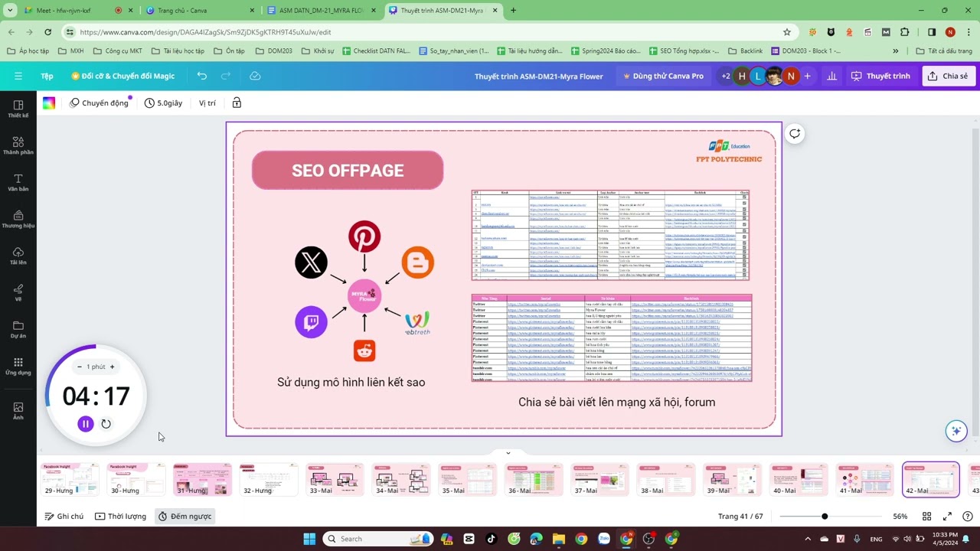Open the Vẽ draw panel
The height and width of the screenshot is (551, 980).
click(x=18, y=292)
